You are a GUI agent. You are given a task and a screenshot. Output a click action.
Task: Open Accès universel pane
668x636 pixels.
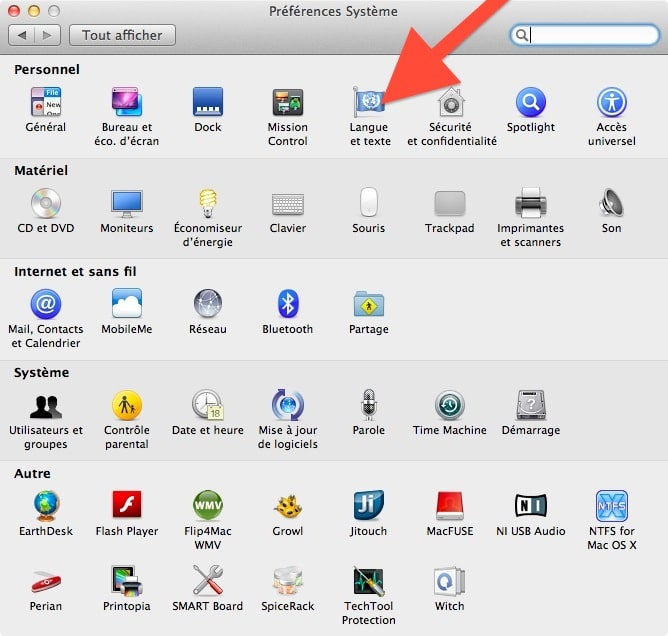point(612,102)
